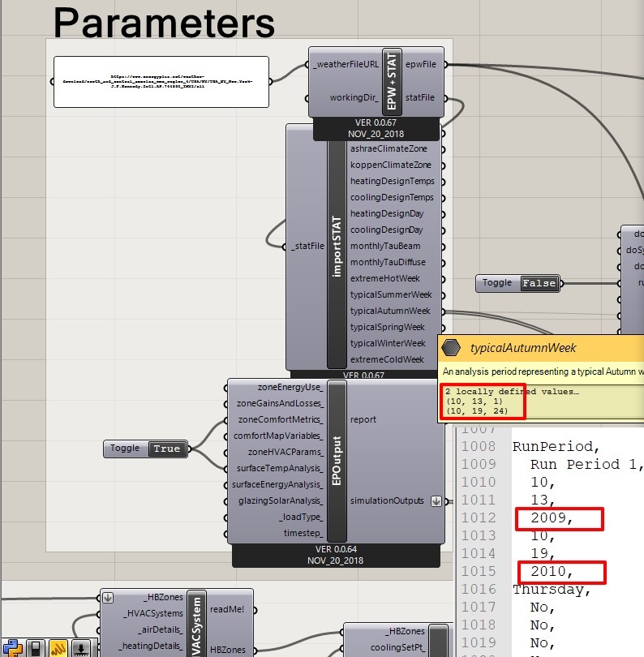Select the EPW+STAT component name bar

(x=392, y=82)
